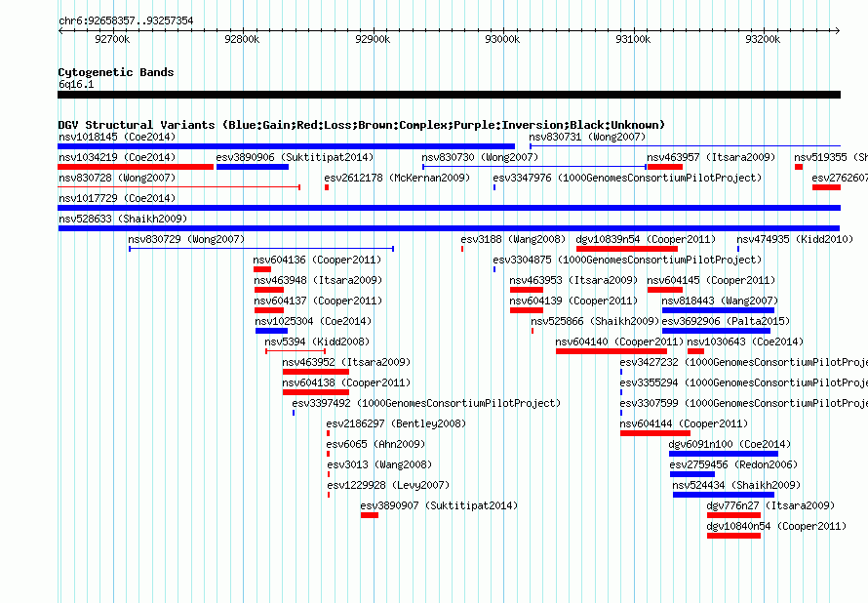Viewport: 868px width, 603px height.
Task: Click nsv524434 (Shaikh2009) label
Action: 736,485
